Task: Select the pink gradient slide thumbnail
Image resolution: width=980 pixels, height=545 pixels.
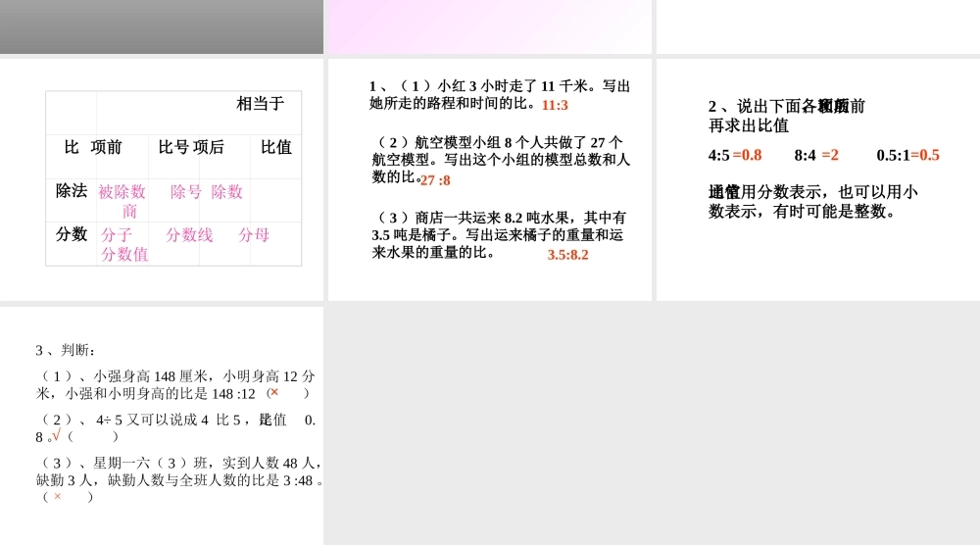Action: (489, 26)
